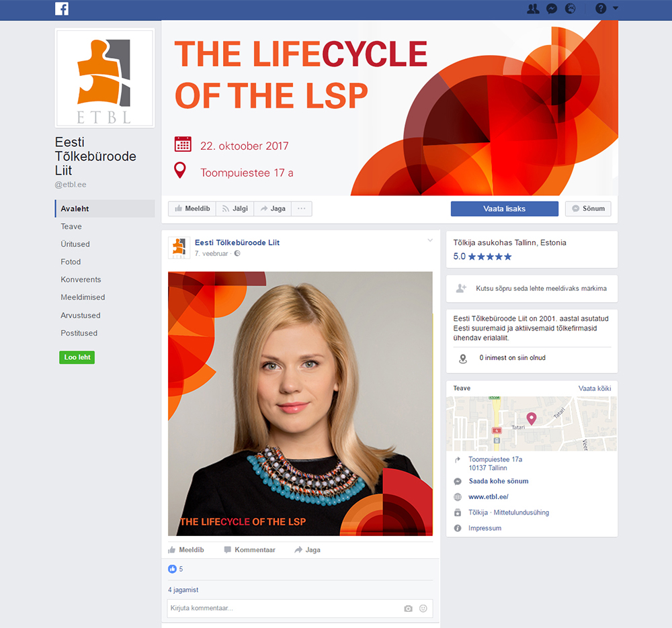Toggle Meeldib like on the page
Image resolution: width=672 pixels, height=628 pixels.
(192, 209)
